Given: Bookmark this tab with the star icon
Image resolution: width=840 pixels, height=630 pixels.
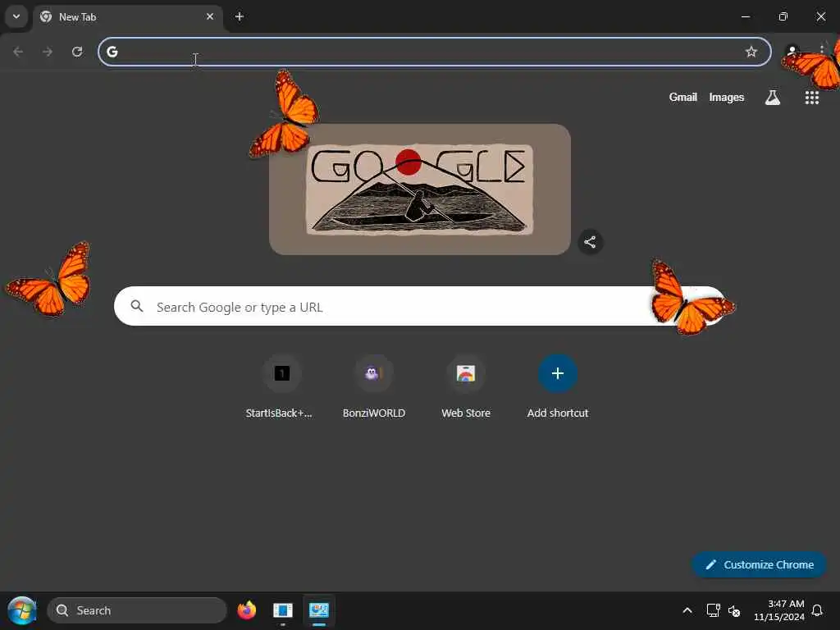Looking at the screenshot, I should tap(751, 52).
